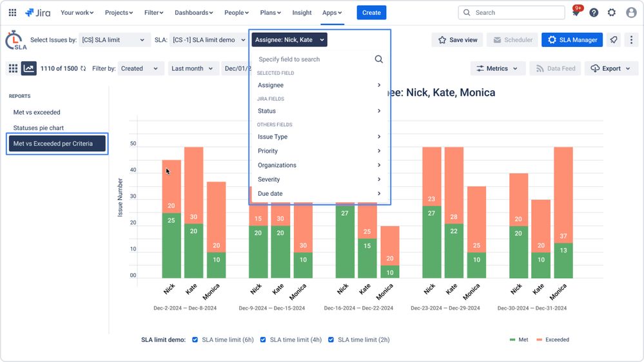
Task: Click the orange Exceeded legend swatch
Action: pos(540,340)
